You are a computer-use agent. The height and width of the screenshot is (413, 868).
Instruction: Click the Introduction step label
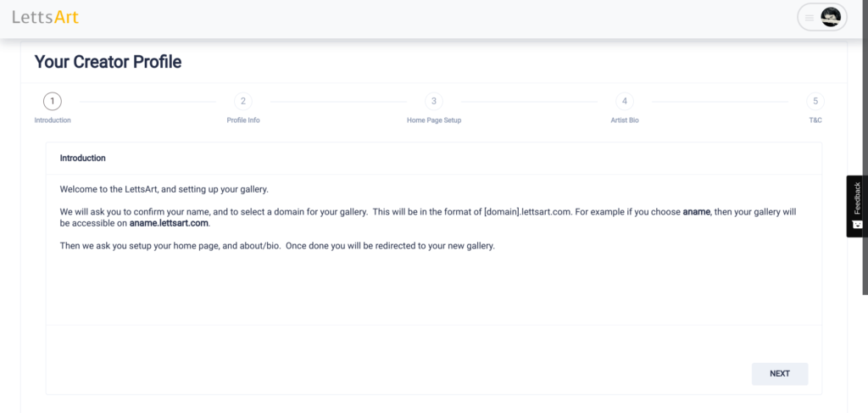pos(53,120)
